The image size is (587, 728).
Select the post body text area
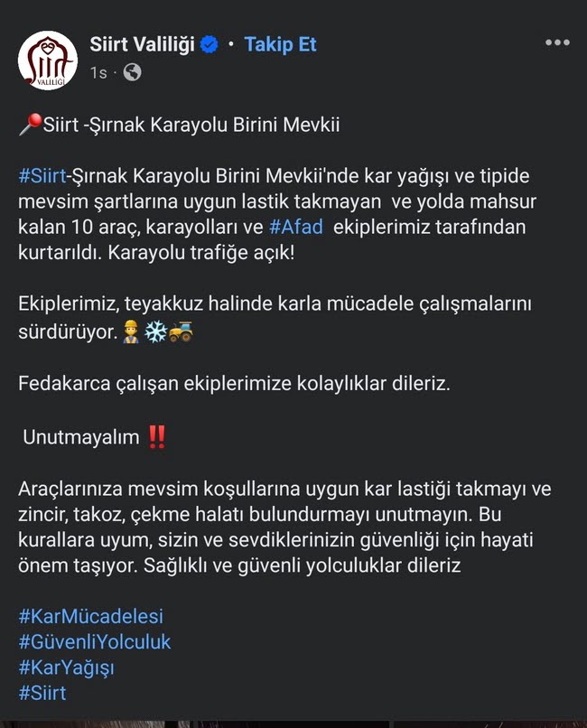pyautogui.click(x=271, y=361)
